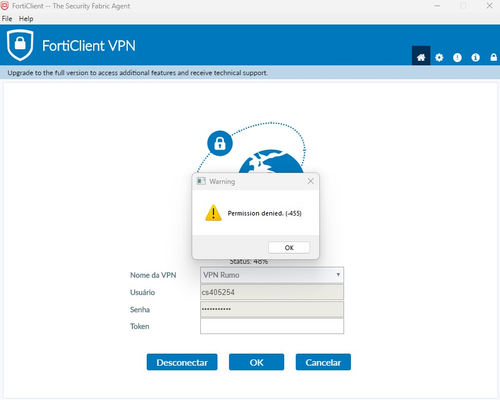Click the Senha password field
This screenshot has width=500, height=400.
(272, 309)
